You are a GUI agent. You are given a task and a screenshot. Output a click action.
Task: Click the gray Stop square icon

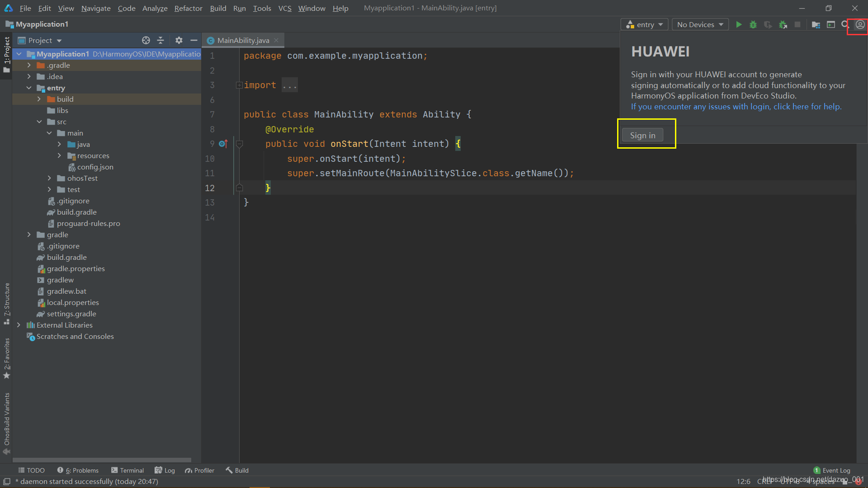tap(797, 24)
